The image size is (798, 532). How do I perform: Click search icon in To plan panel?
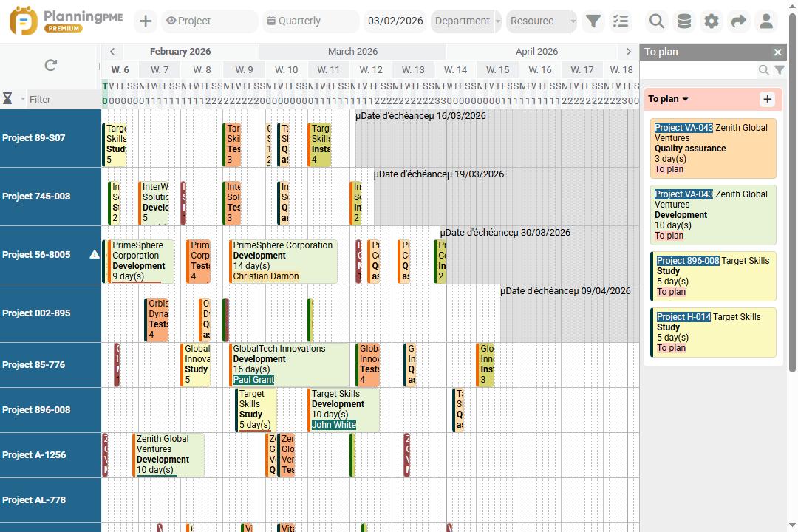(763, 69)
